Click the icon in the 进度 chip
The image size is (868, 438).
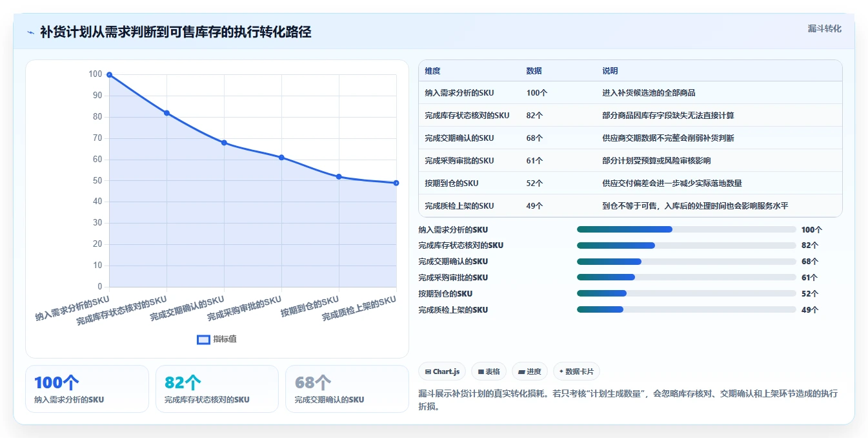click(521, 371)
